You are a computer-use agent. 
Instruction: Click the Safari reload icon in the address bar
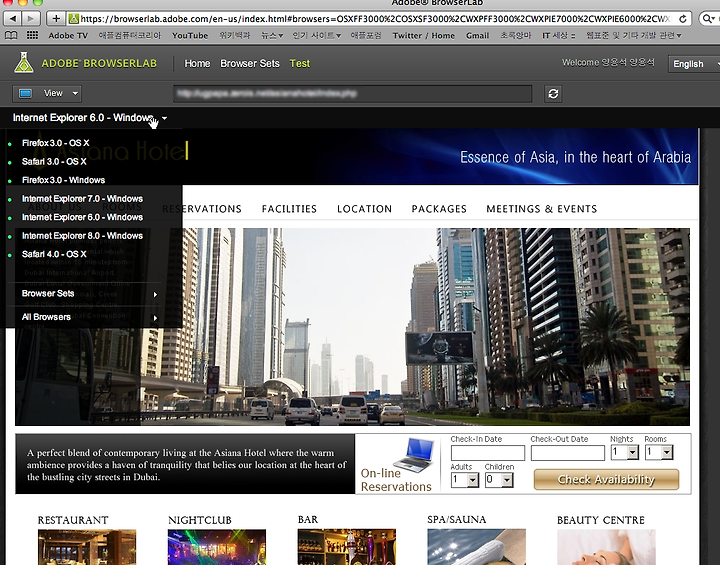pyautogui.click(x=683, y=19)
